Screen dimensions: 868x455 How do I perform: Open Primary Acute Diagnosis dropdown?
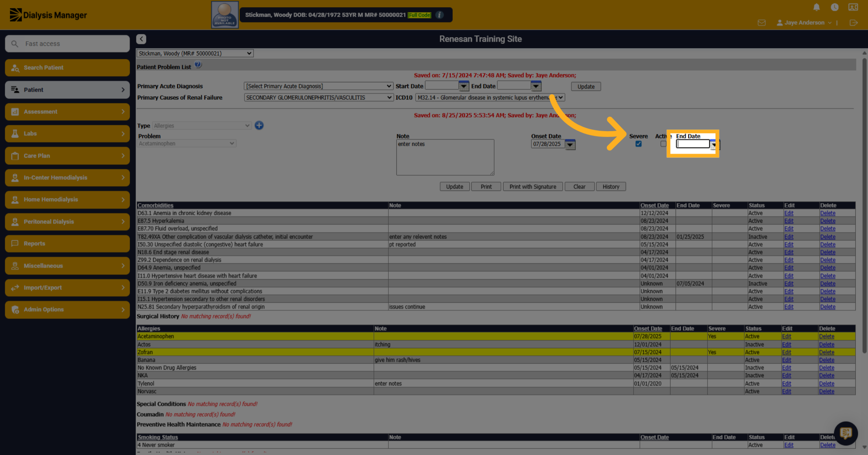(318, 86)
